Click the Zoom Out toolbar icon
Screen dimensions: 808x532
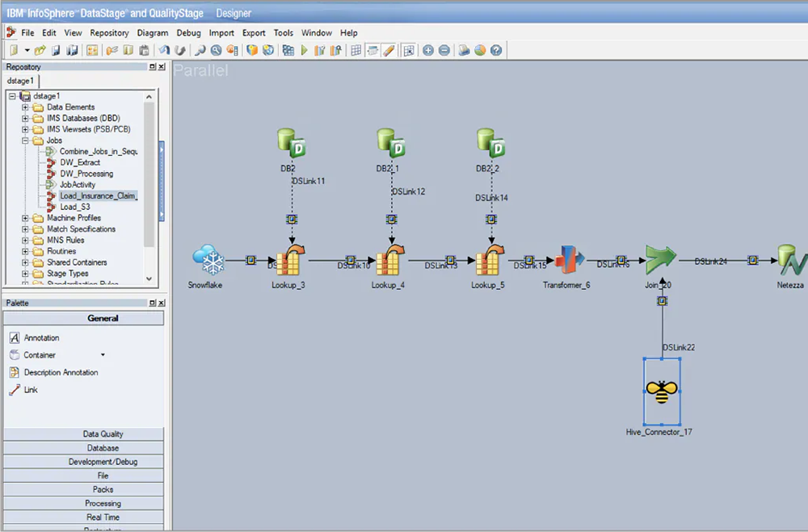(x=444, y=50)
